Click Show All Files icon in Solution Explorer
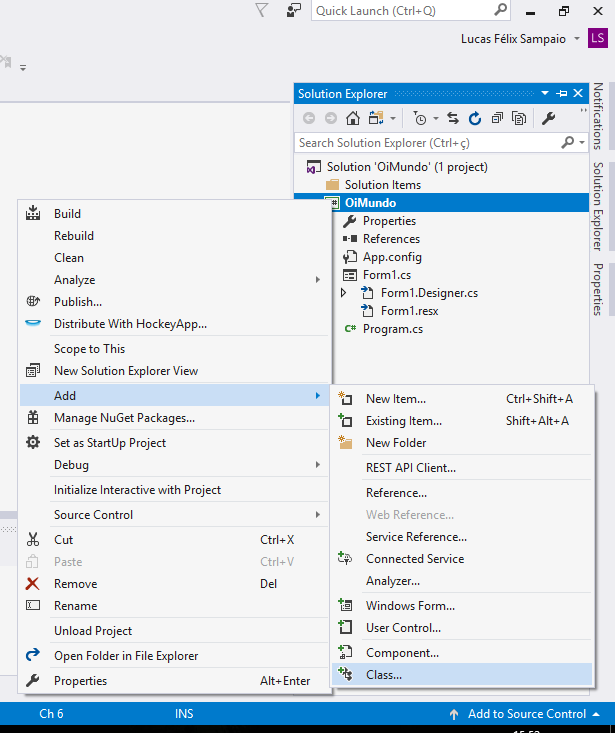615x733 pixels. click(x=519, y=118)
